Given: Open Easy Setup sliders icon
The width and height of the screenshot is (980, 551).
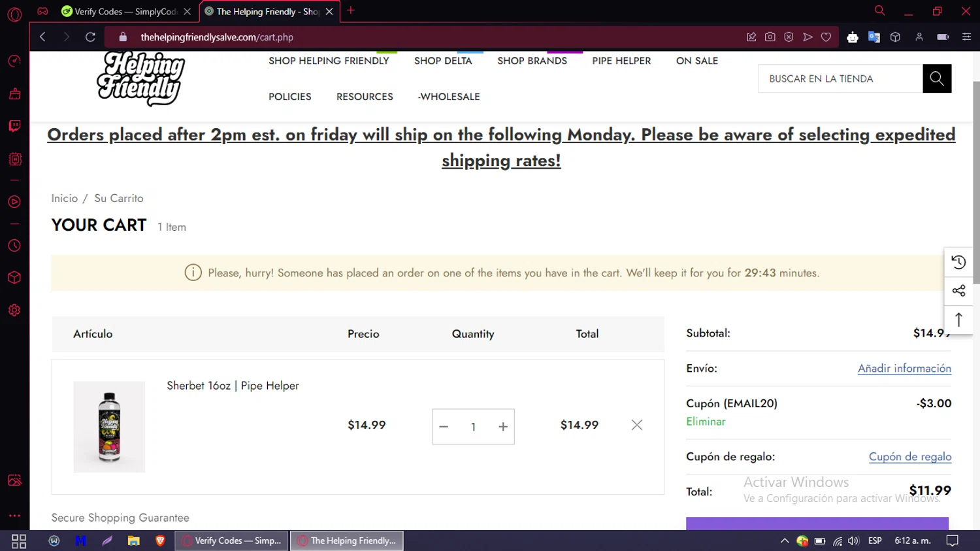Looking at the screenshot, I should click(x=966, y=37).
